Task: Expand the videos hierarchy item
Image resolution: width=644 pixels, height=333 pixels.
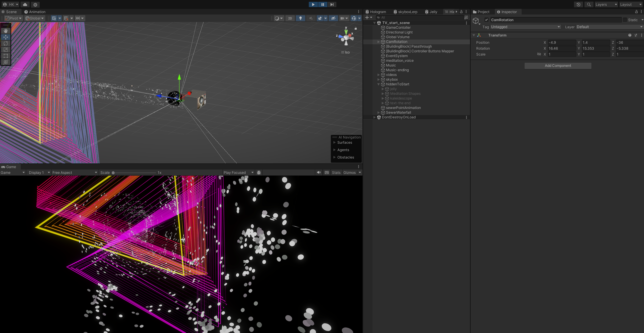Action: pyautogui.click(x=378, y=75)
